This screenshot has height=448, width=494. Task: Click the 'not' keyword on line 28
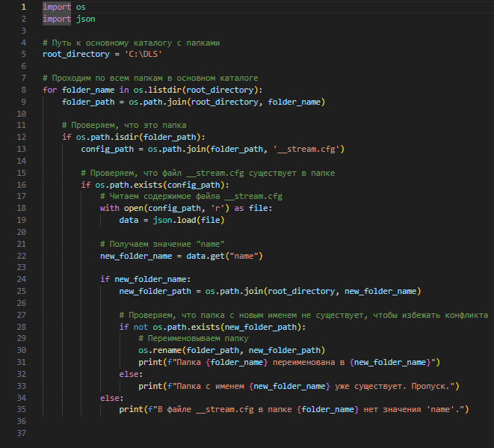141,328
